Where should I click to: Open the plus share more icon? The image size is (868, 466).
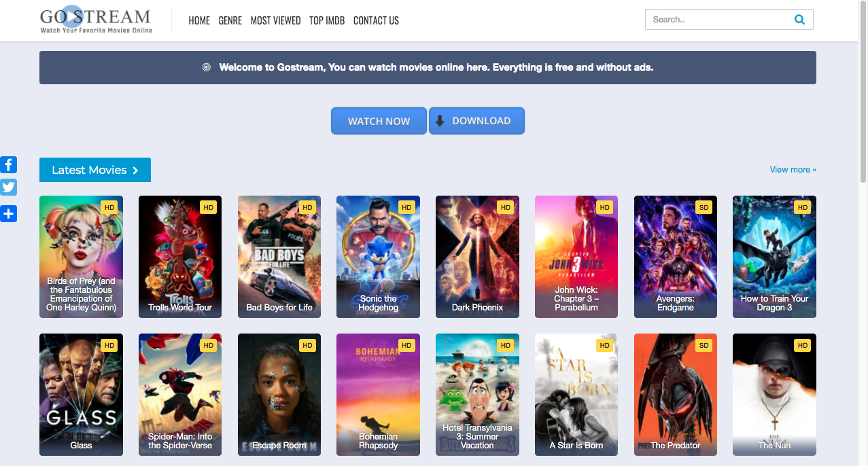point(8,214)
